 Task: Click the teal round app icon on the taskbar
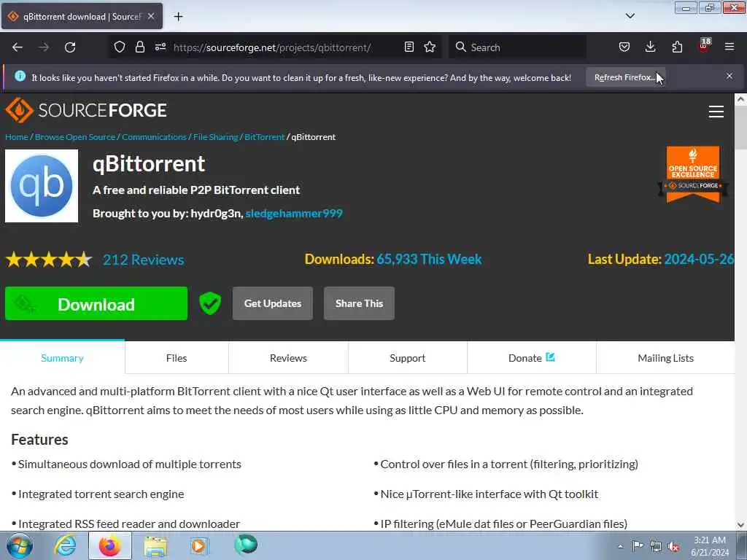(246, 545)
